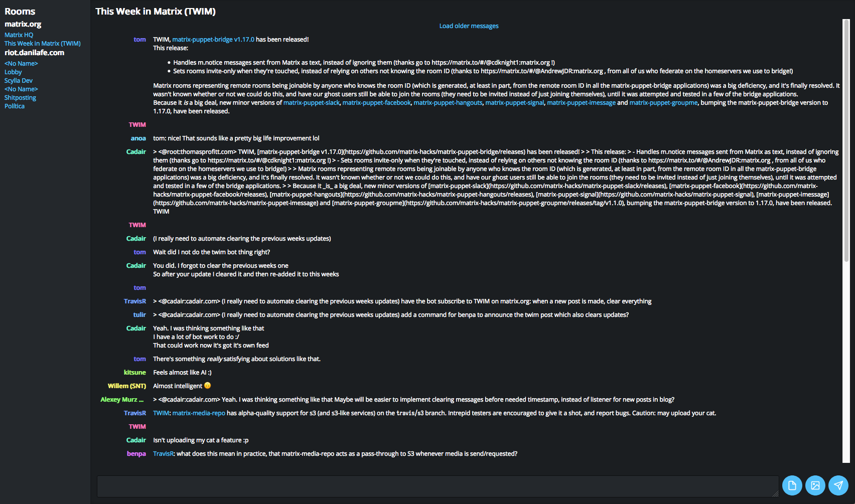Screen dimensions: 855x504
Task: Click the message list vertical scrollbar
Action: (846, 140)
